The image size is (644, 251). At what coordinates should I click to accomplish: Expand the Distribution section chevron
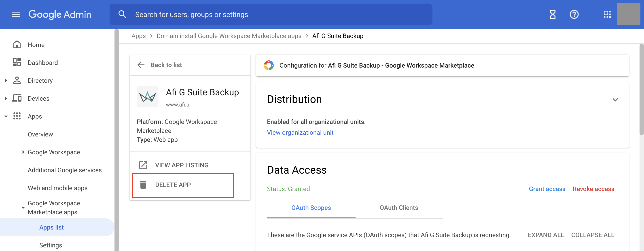(615, 100)
